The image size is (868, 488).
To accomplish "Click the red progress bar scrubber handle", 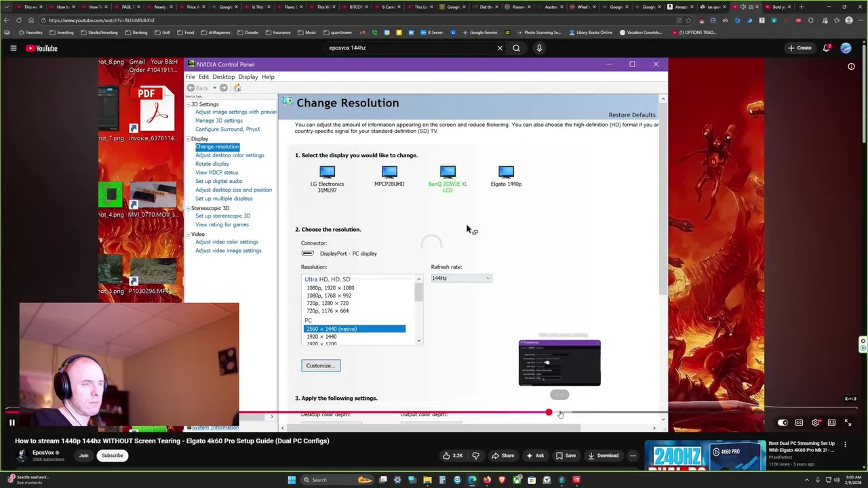I will pos(549,412).
